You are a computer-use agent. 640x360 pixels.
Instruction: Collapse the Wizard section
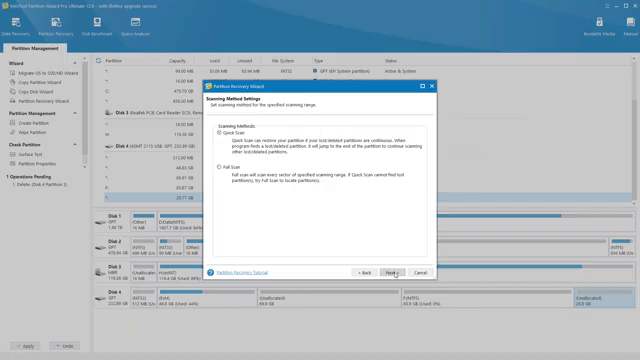point(75,63)
